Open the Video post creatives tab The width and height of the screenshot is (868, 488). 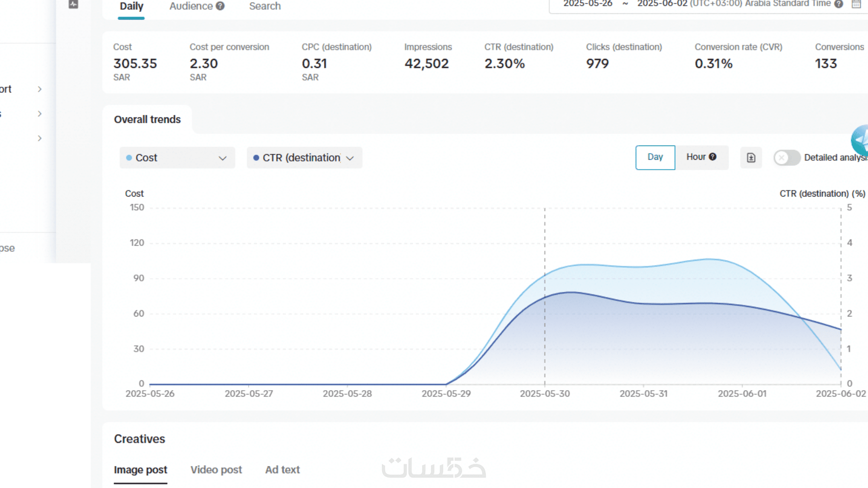click(x=216, y=470)
